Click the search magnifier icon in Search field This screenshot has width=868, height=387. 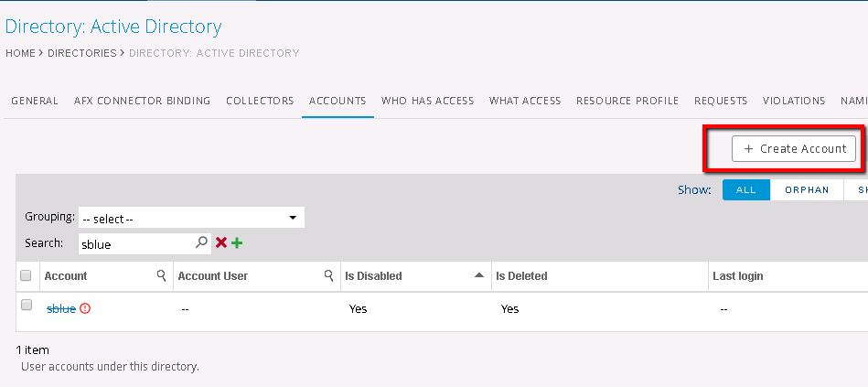point(202,243)
